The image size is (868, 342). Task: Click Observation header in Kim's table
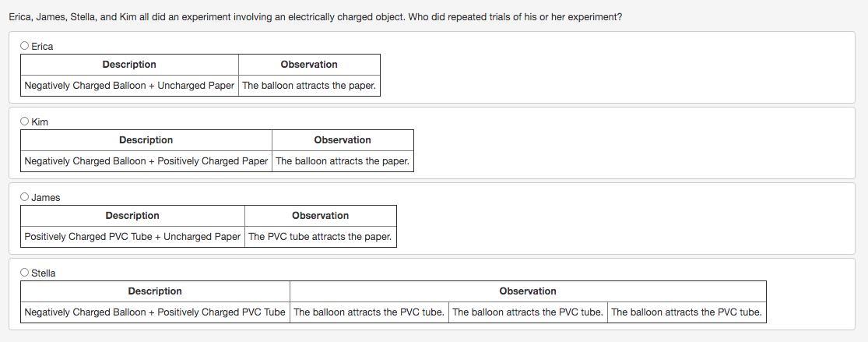pos(343,140)
